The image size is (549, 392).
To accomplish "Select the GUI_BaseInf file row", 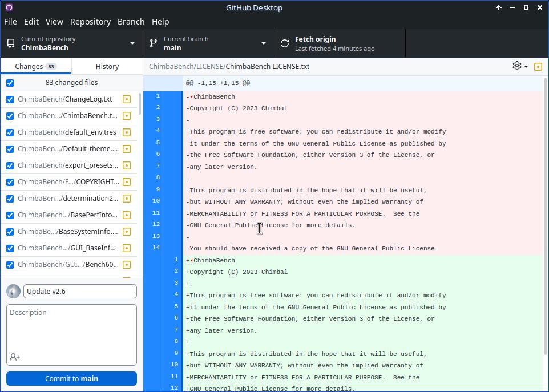I will (x=68, y=248).
